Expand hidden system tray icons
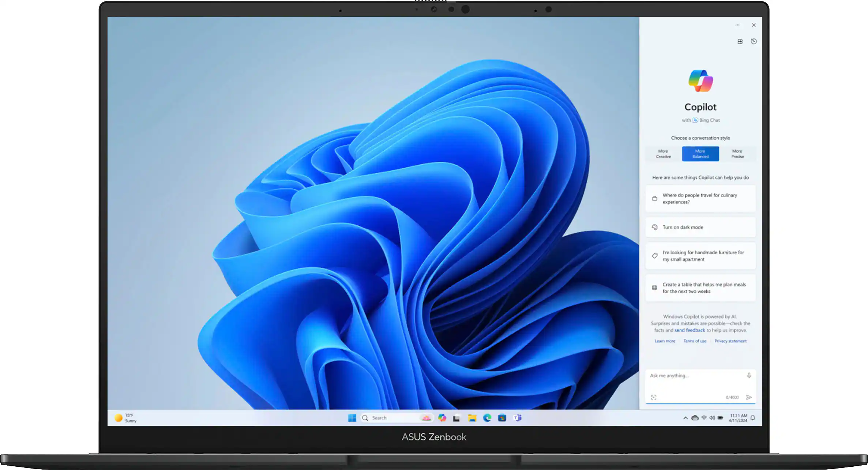This screenshot has height=470, width=868. (685, 417)
